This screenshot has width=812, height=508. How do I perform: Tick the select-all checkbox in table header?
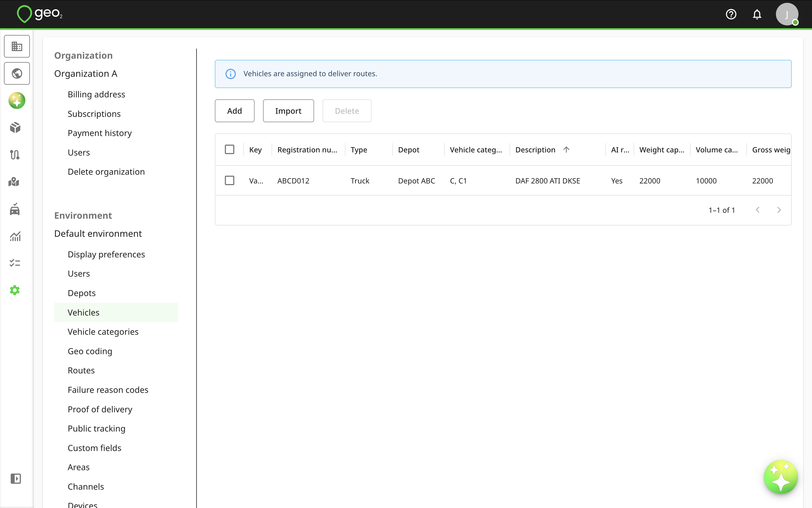pyautogui.click(x=230, y=150)
